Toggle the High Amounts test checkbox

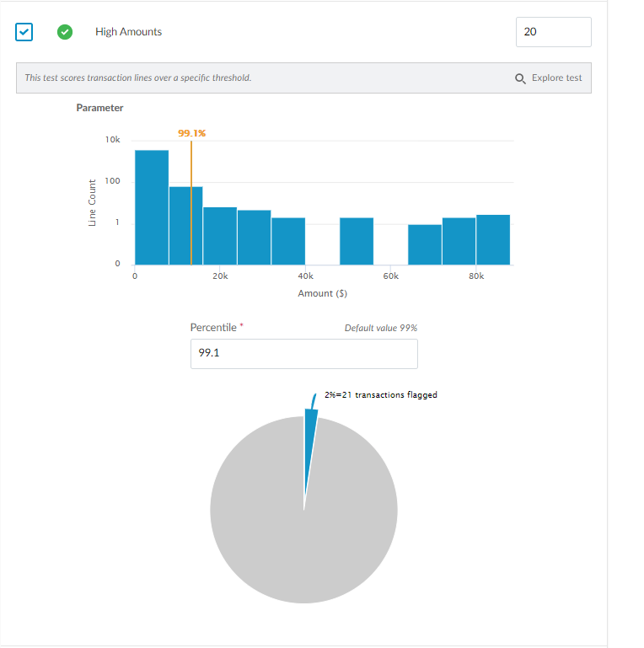(x=24, y=32)
